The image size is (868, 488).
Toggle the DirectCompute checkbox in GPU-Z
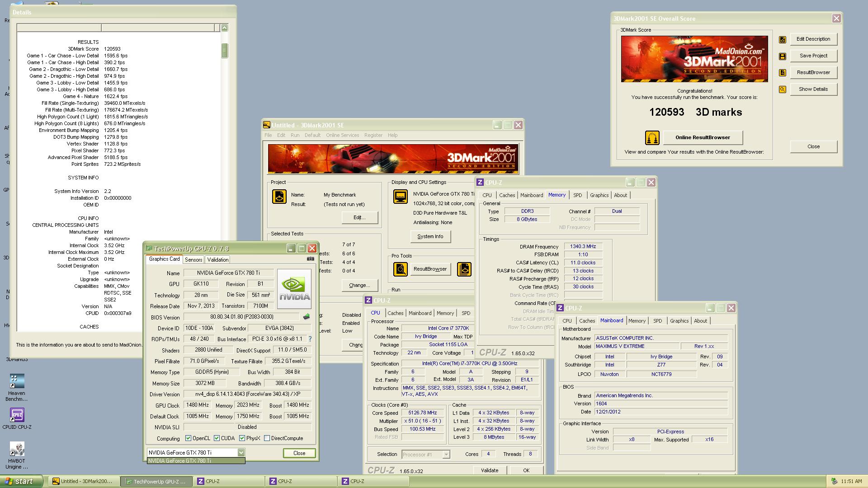(x=267, y=438)
